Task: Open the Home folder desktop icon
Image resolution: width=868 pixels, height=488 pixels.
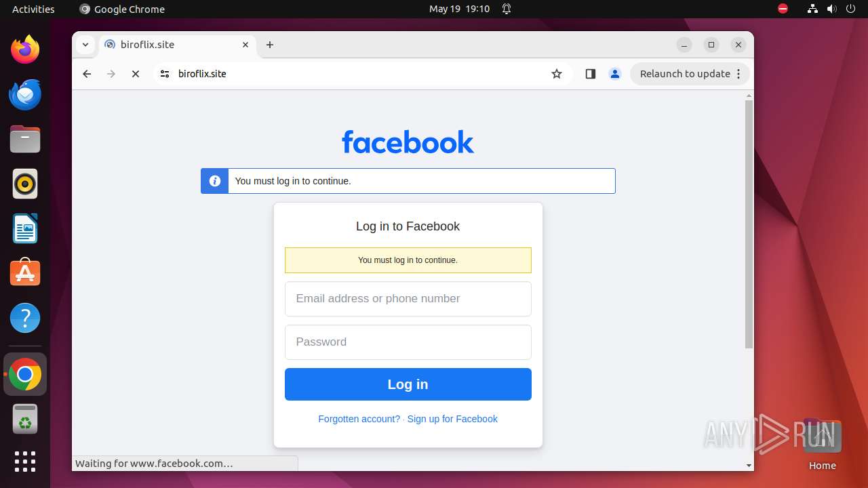Action: pyautogui.click(x=822, y=444)
